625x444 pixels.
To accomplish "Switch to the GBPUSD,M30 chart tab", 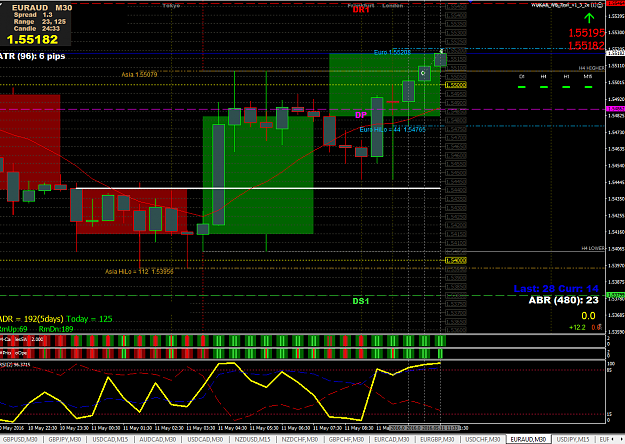I will pyautogui.click(x=20, y=439).
